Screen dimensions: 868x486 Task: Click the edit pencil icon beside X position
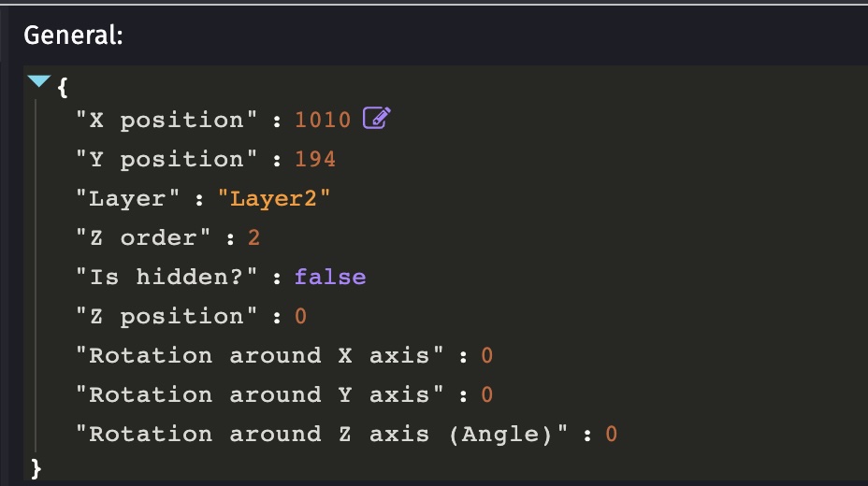pos(376,118)
